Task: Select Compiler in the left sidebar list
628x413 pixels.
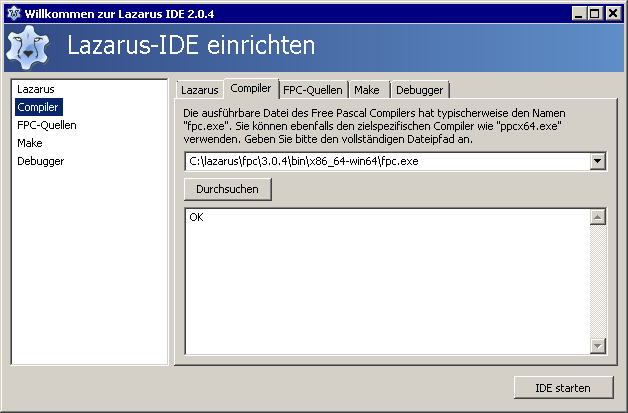Action: click(38, 107)
